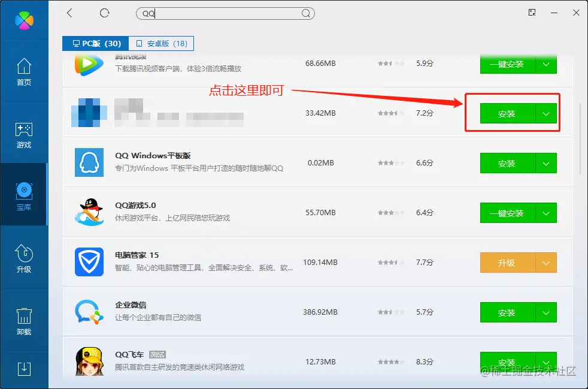
Task: Expand install options for QQ Windows平板版
Action: pos(546,164)
